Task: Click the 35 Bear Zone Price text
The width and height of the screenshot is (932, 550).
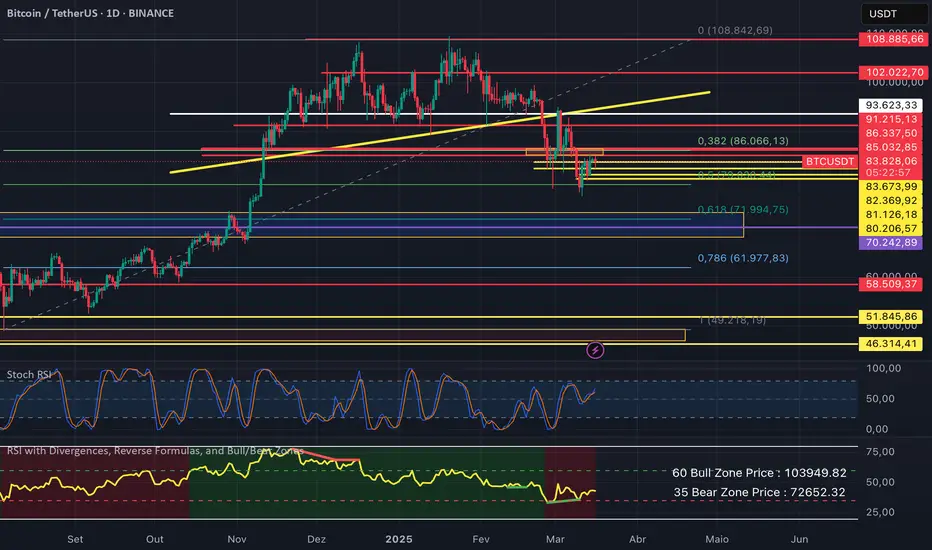Action: pyautogui.click(x=759, y=492)
